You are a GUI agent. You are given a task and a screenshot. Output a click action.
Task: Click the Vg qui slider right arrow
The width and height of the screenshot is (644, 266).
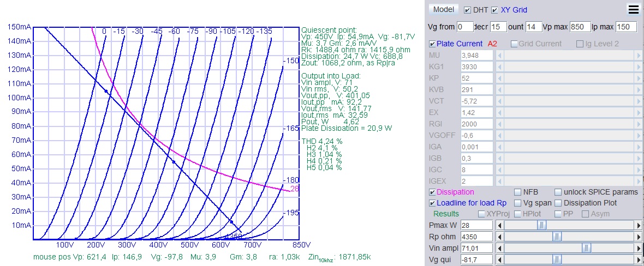click(639, 259)
